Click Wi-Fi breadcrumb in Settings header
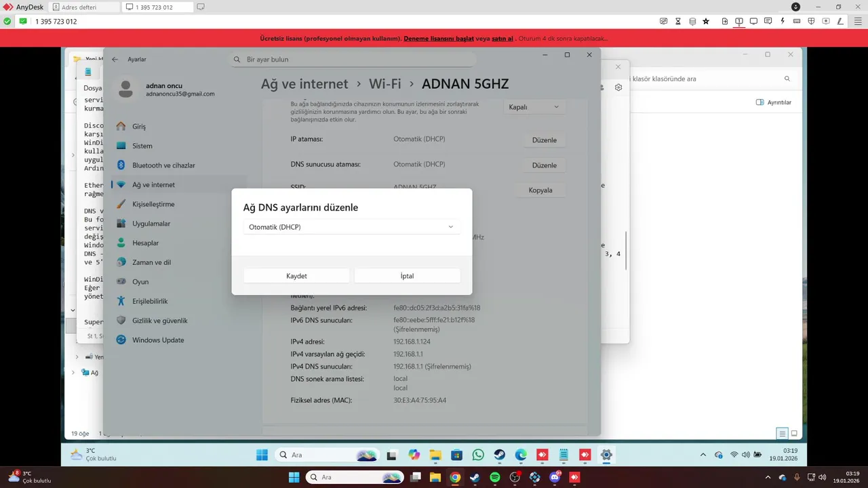This screenshot has height=488, width=868. click(x=385, y=84)
